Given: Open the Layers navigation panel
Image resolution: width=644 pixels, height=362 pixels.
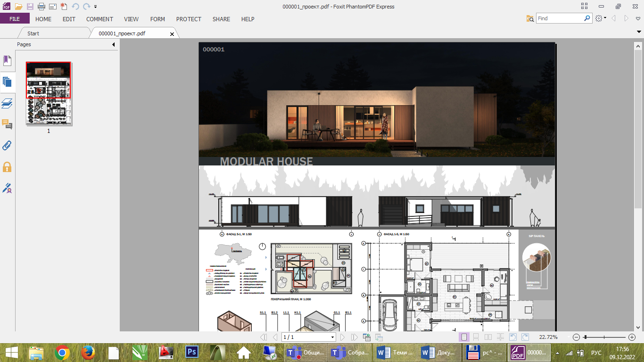Looking at the screenshot, I should pos(7,103).
